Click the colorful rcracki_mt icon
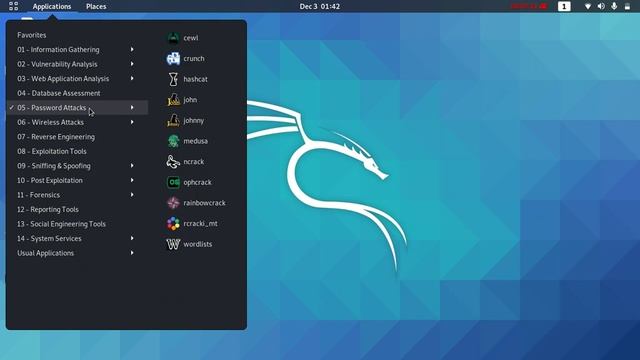Screen dimensions: 640x360 click(x=173, y=223)
